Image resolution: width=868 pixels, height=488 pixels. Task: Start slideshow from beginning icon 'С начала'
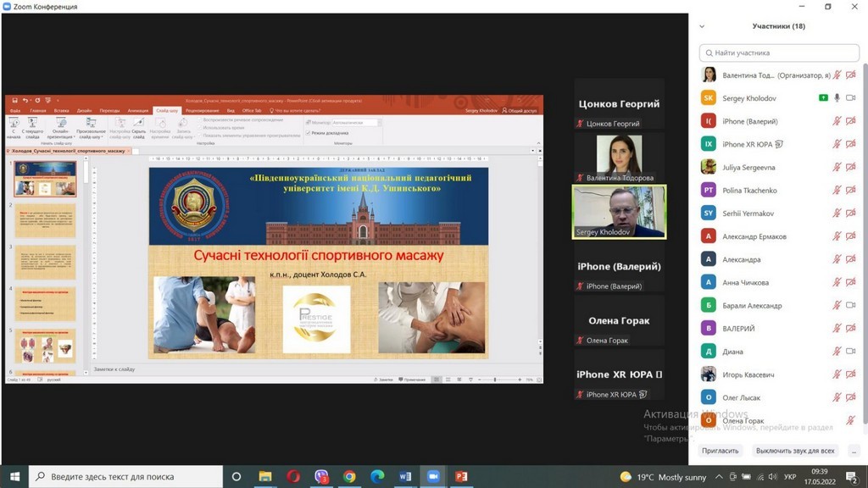point(14,128)
